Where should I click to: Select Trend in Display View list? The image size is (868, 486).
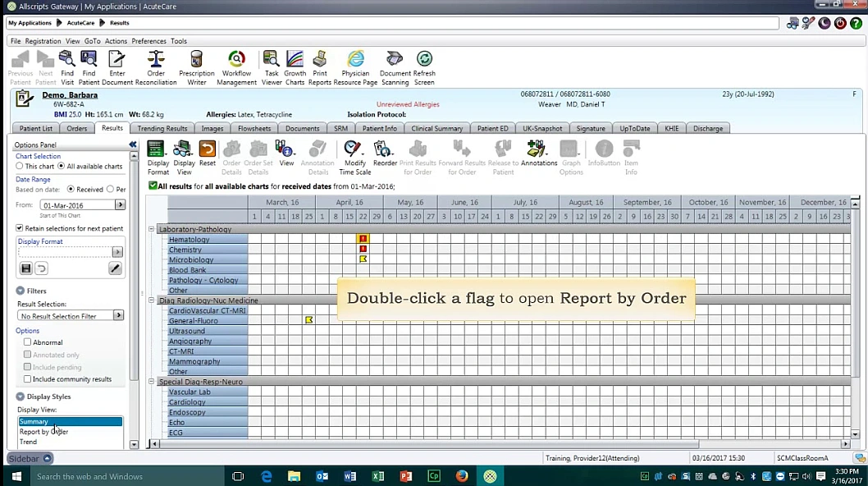click(x=29, y=442)
